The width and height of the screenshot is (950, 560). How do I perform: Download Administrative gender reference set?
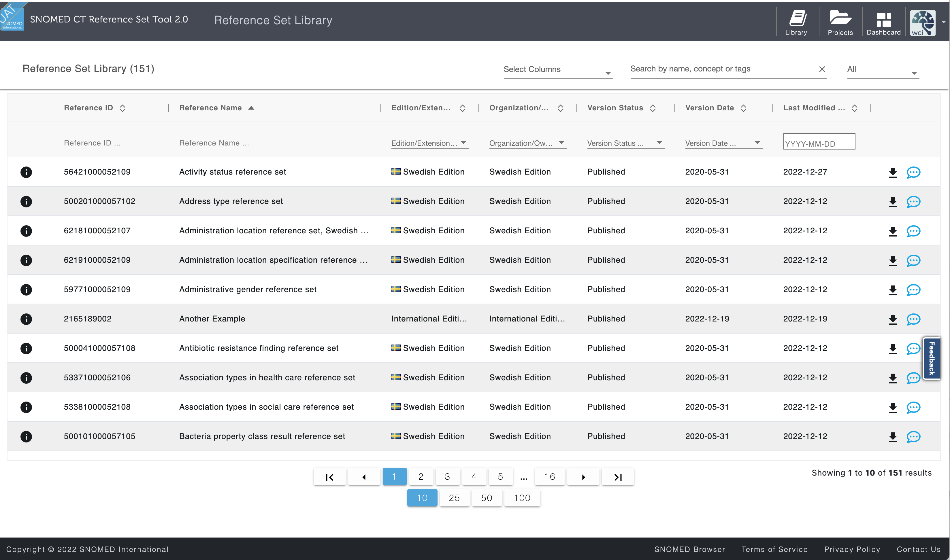click(x=893, y=290)
